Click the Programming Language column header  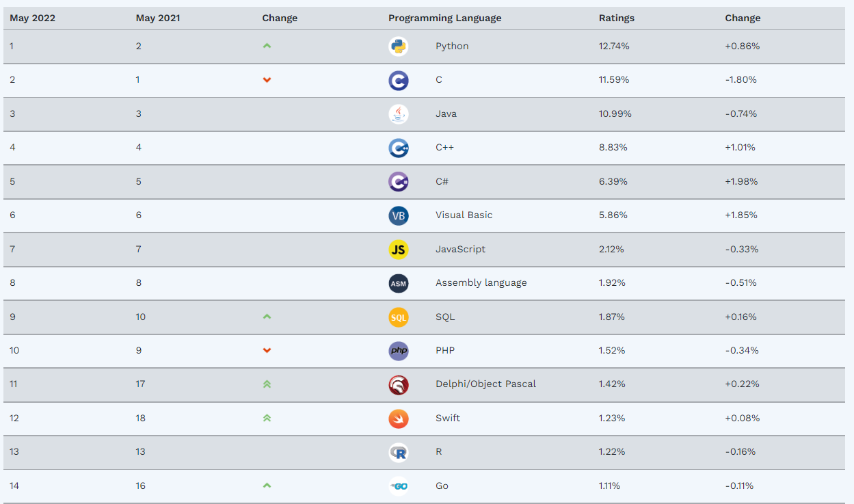click(x=444, y=18)
